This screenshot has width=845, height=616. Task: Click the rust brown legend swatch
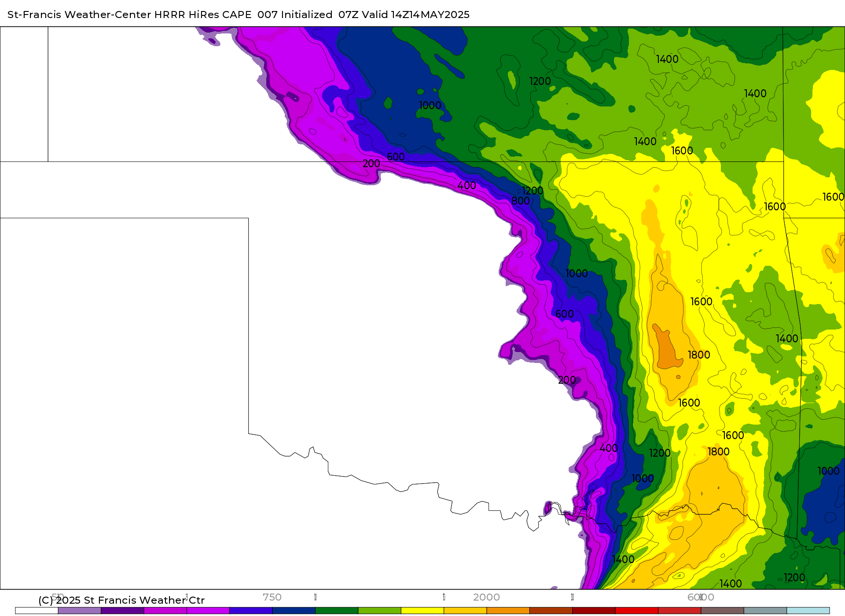[x=551, y=611]
